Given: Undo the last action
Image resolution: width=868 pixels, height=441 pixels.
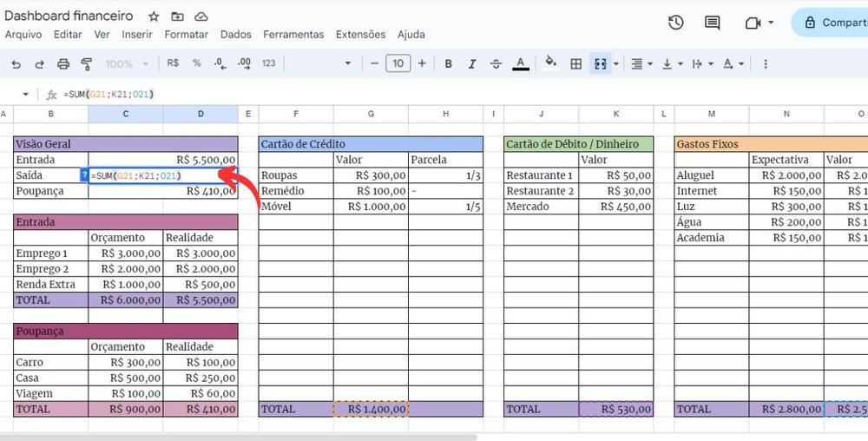Looking at the screenshot, I should (x=16, y=64).
